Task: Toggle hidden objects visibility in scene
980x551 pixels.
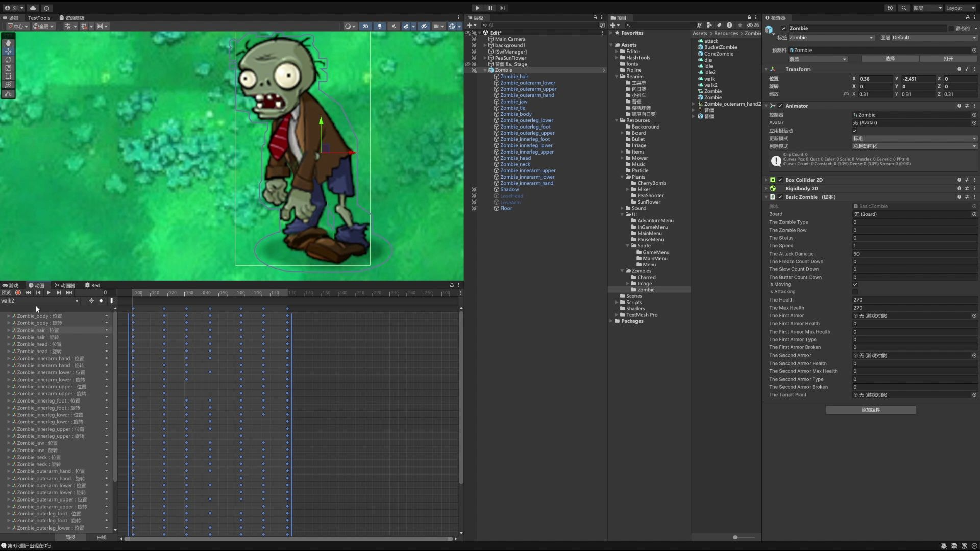Action: [424, 27]
